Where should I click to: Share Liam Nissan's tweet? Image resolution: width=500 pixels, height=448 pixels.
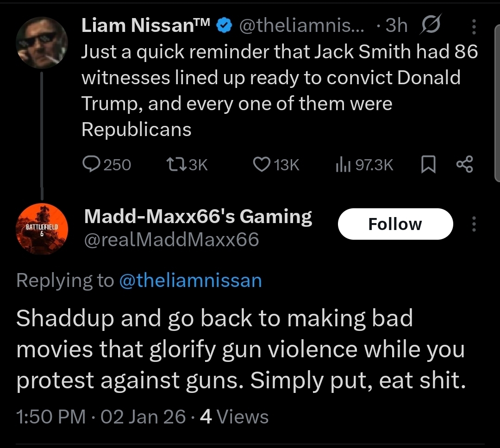[464, 165]
